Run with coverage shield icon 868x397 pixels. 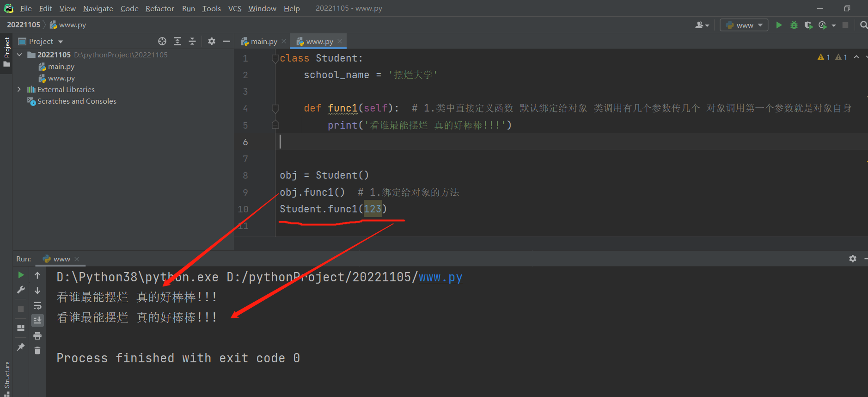point(808,25)
